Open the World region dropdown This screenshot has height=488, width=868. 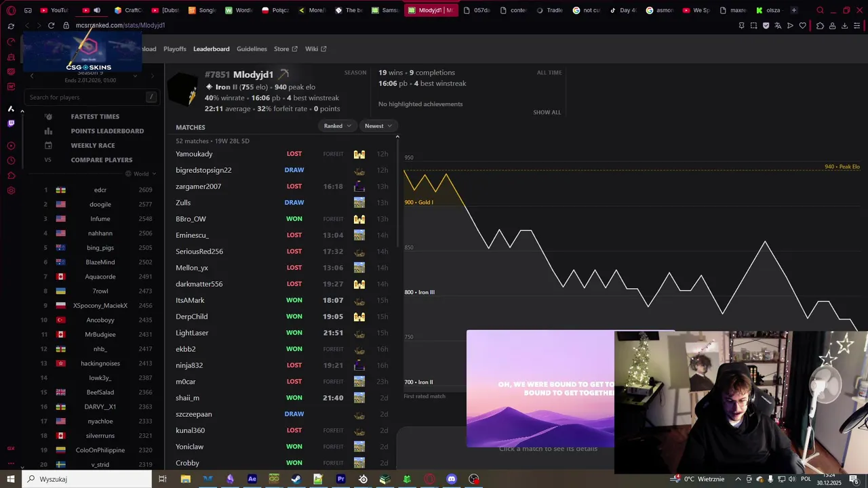(140, 174)
